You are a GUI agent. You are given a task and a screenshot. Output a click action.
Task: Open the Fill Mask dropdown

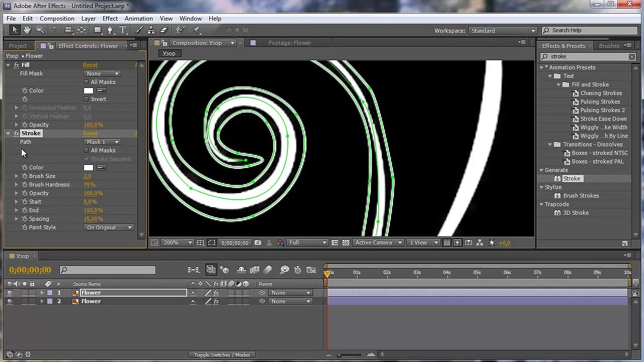[x=102, y=73]
